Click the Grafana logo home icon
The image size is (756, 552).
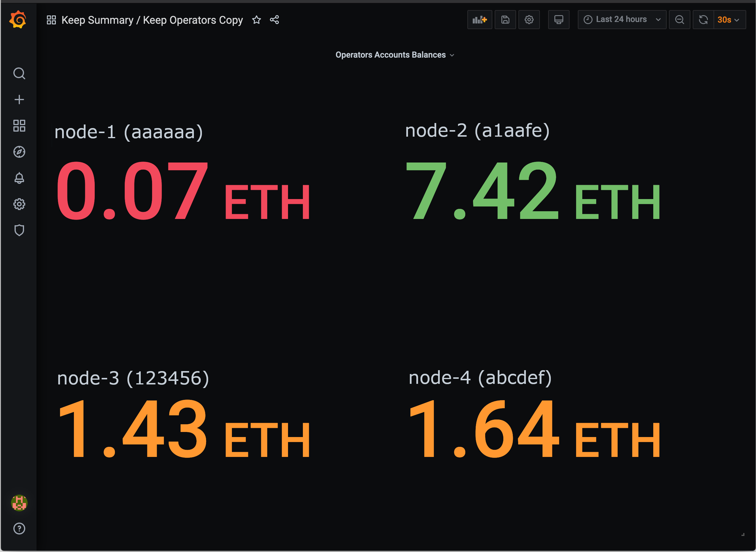click(x=18, y=19)
